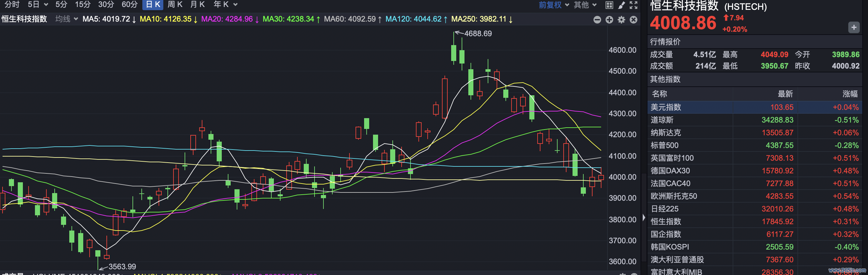
Task: Click the MA60: 4092.59 indicator label
Action: click(353, 19)
